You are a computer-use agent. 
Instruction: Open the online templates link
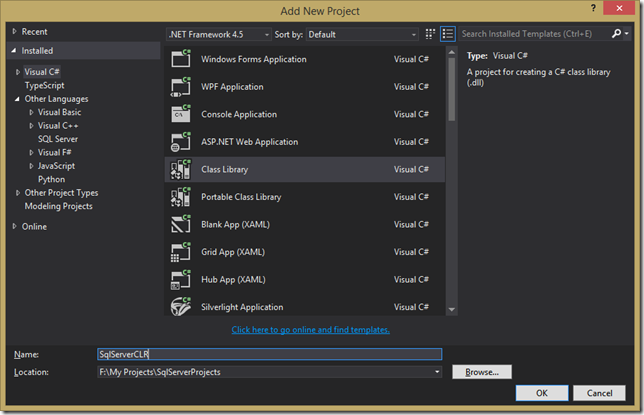pyautogui.click(x=310, y=330)
